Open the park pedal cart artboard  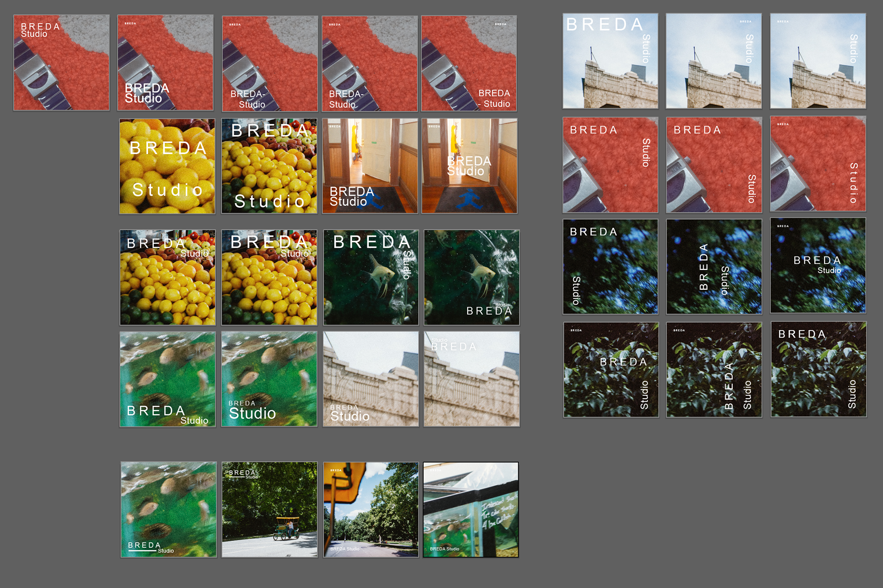click(x=269, y=509)
